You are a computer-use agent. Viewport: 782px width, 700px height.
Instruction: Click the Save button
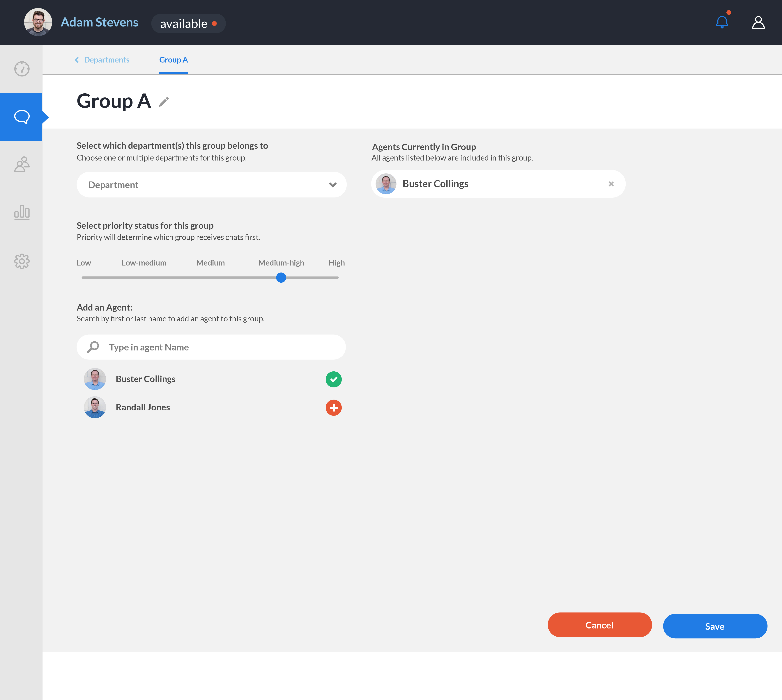pyautogui.click(x=715, y=626)
